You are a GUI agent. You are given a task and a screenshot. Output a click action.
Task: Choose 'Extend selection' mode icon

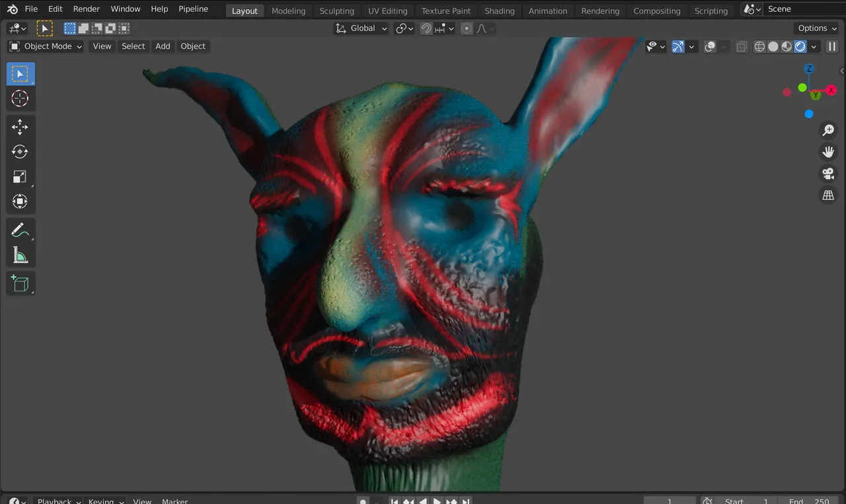pos(83,28)
